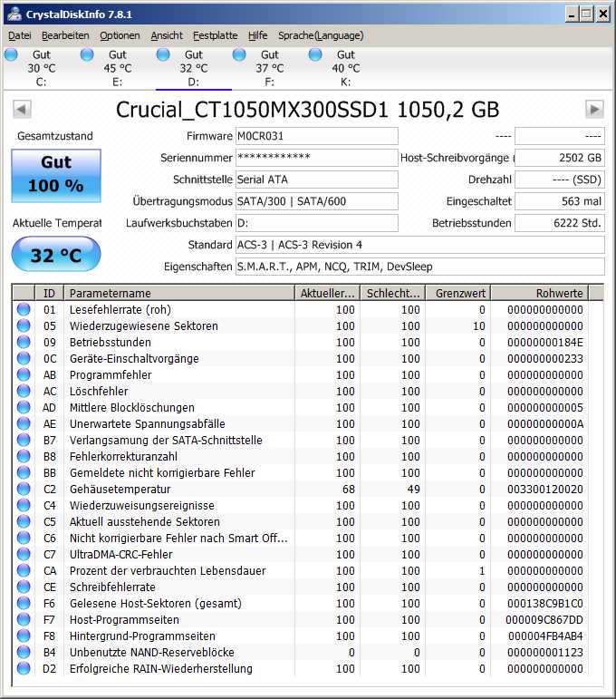Click the Betriebsstunden value 6222 Std.

click(560, 223)
